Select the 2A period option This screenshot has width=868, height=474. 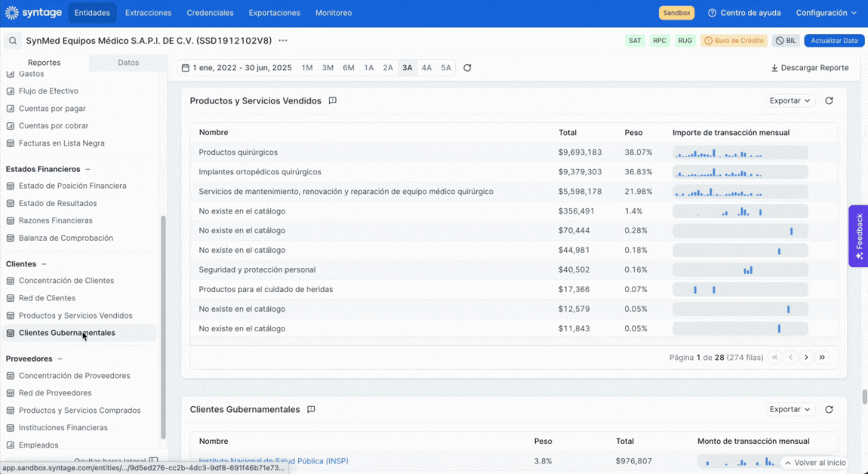(x=388, y=68)
